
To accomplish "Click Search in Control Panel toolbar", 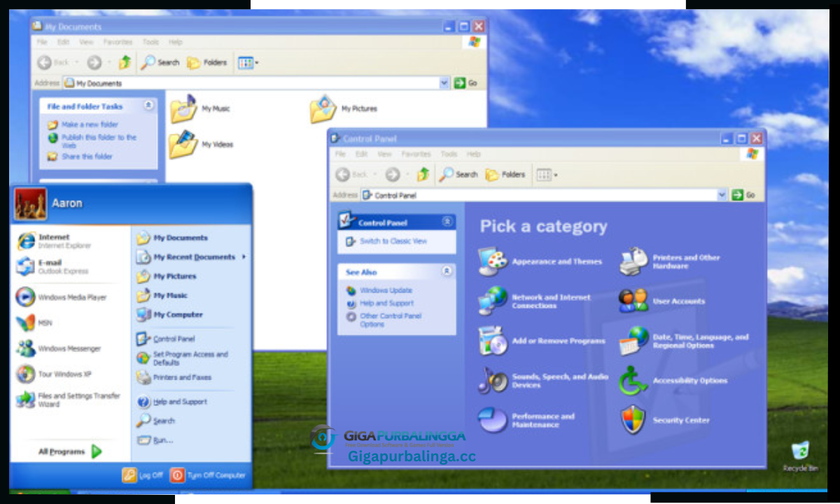I will pos(458,174).
